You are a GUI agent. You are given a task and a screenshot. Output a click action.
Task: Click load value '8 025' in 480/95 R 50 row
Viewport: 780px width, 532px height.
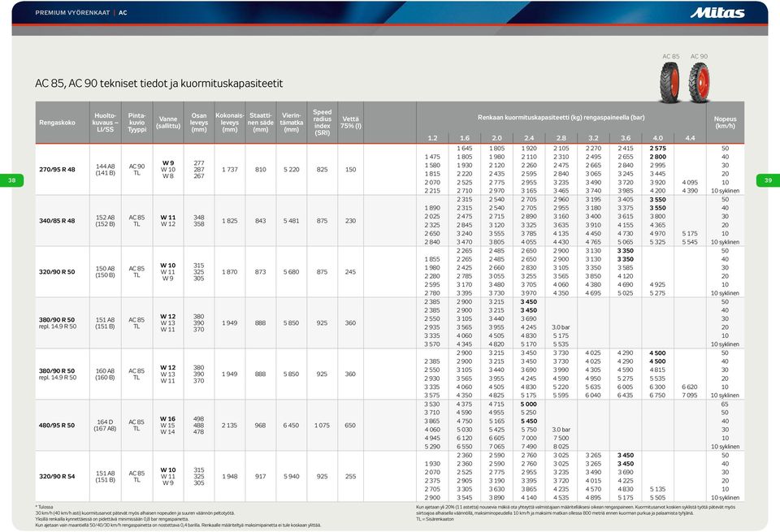[x=561, y=447]
